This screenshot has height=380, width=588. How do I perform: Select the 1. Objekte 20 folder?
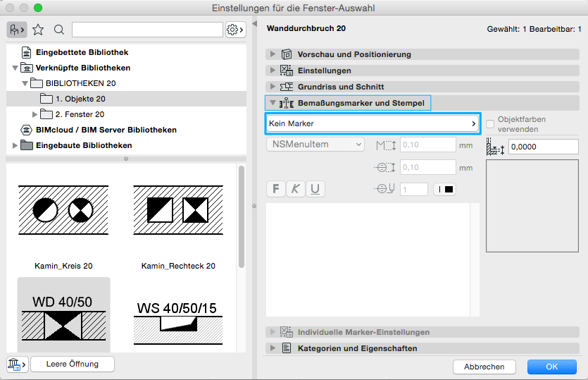click(80, 99)
